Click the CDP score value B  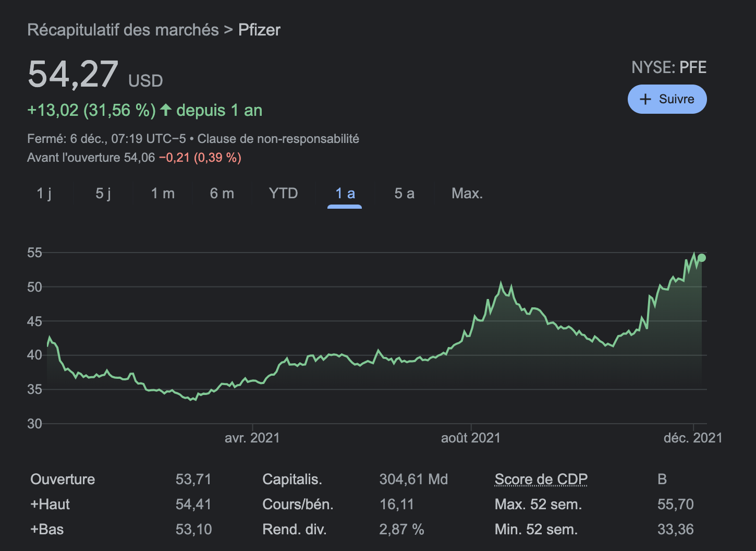662,479
